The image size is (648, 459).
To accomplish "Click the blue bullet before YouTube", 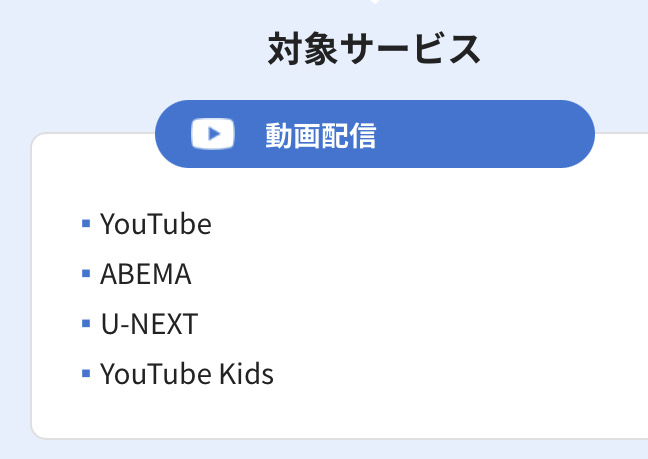I will pyautogui.click(x=86, y=224).
